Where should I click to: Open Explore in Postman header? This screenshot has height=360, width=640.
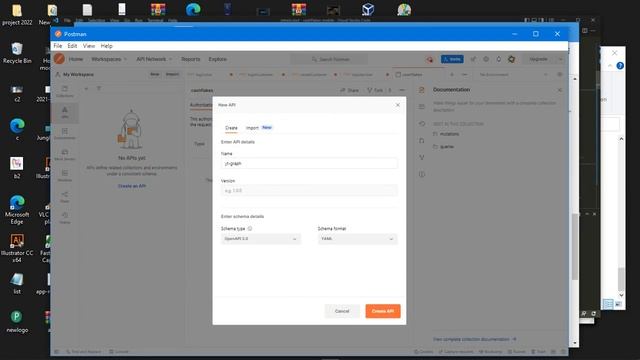(218, 59)
